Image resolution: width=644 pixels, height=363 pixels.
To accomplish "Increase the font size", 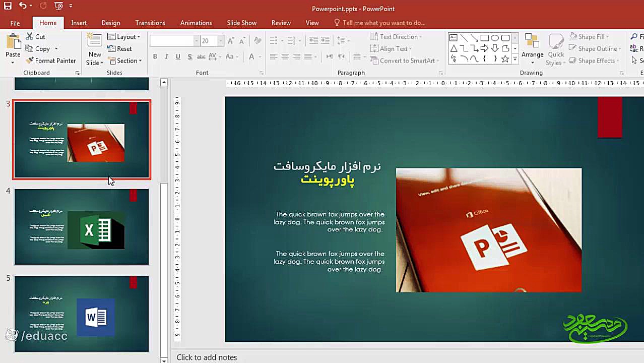I will click(231, 41).
